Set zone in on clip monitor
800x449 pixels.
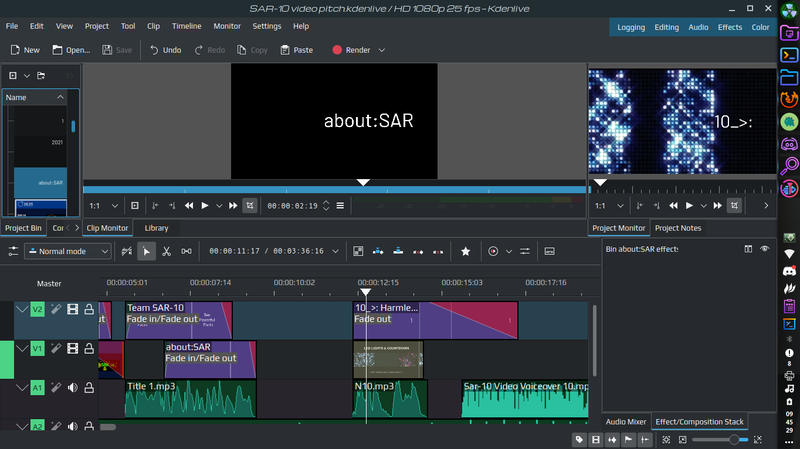tap(155, 206)
